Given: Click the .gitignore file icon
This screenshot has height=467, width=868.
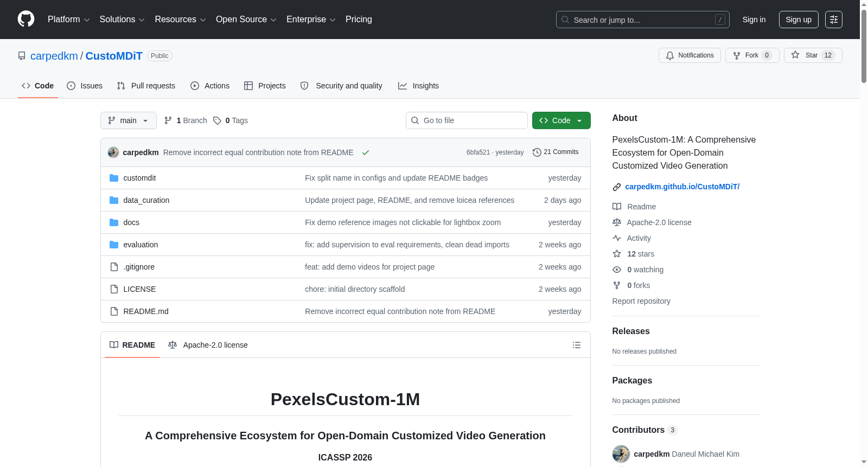Looking at the screenshot, I should [x=114, y=267].
